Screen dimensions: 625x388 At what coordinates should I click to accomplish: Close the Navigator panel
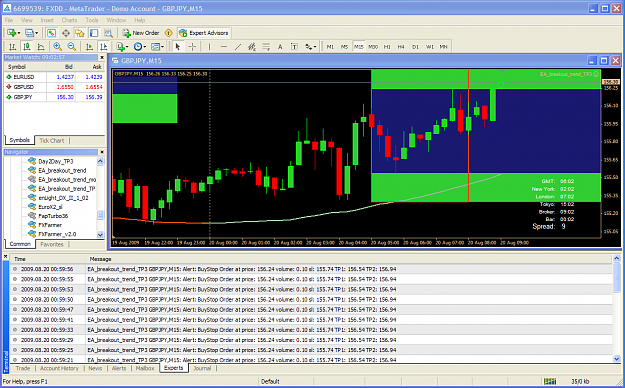click(x=102, y=152)
